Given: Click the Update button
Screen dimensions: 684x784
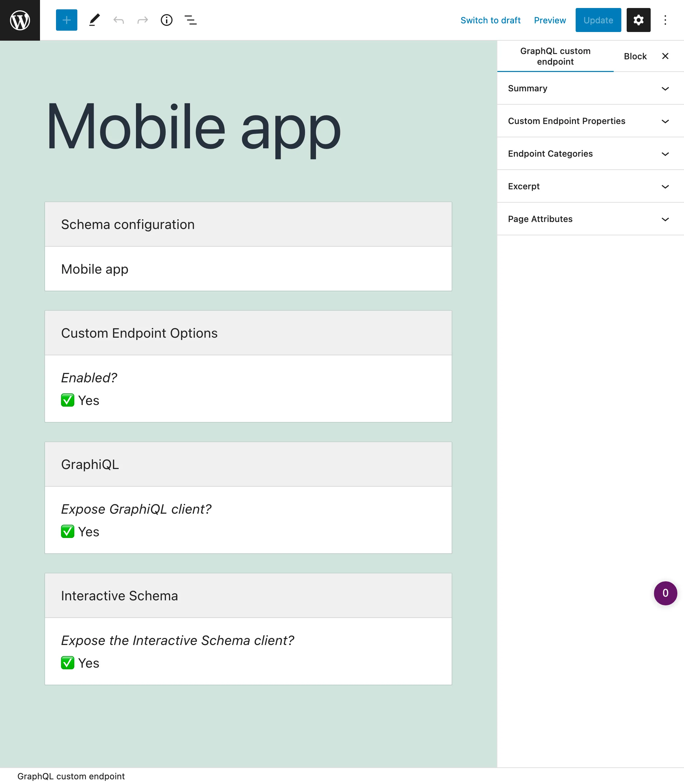Looking at the screenshot, I should [x=598, y=20].
